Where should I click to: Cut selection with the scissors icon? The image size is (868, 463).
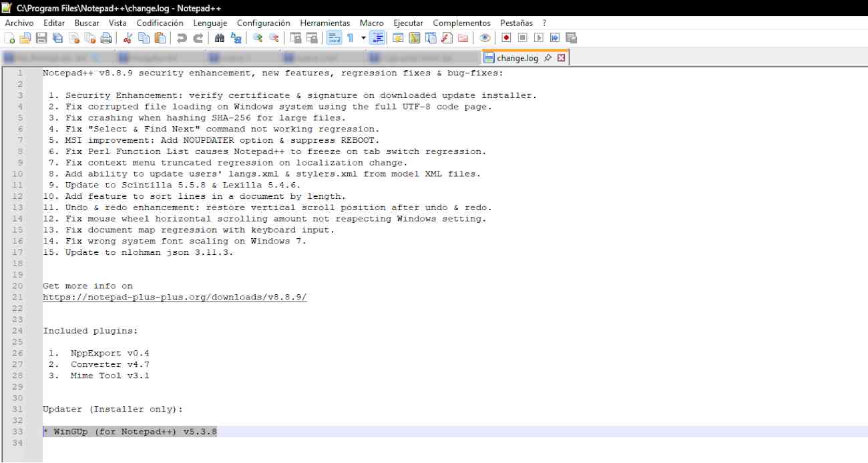tap(128, 38)
